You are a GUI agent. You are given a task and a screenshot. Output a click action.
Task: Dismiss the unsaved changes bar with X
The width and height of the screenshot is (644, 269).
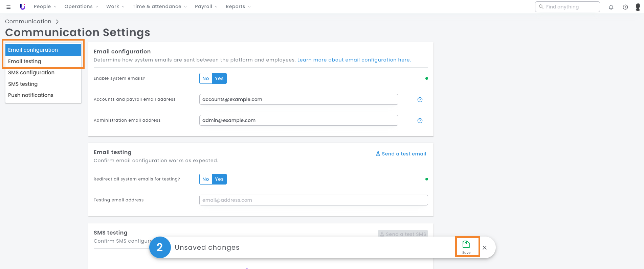click(x=485, y=248)
